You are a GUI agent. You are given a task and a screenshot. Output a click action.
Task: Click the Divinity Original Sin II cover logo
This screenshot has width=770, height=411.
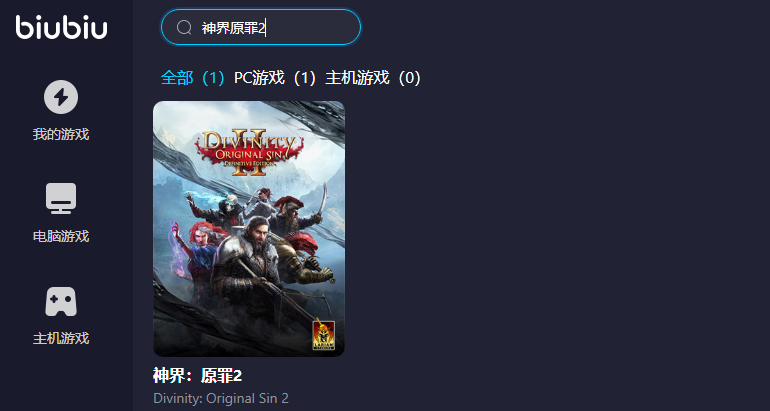tap(249, 152)
